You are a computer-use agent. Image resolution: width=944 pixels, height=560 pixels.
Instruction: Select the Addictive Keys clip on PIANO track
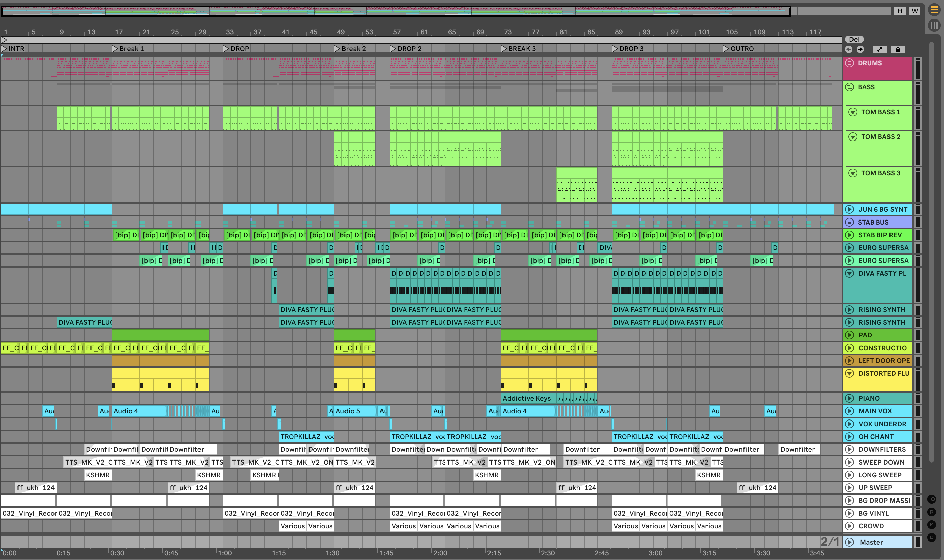(x=528, y=399)
